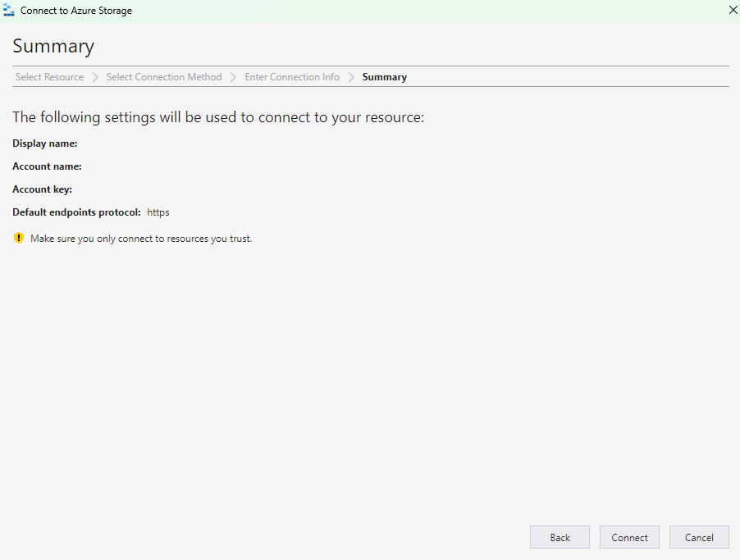
Task: Click the yellow warning shield icon
Action: coord(18,238)
